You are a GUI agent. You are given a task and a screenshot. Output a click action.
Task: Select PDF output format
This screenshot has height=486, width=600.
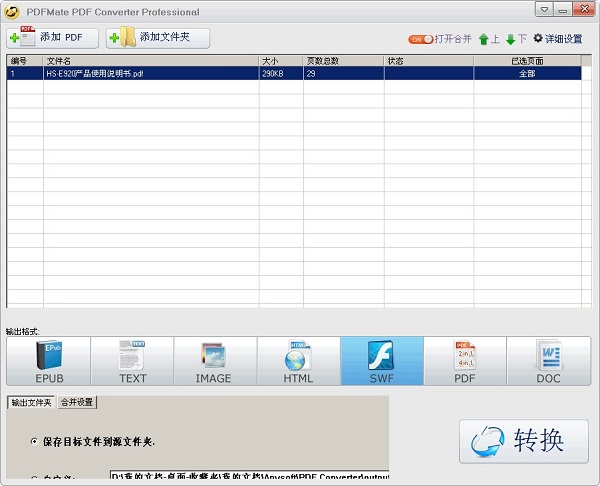pyautogui.click(x=465, y=361)
